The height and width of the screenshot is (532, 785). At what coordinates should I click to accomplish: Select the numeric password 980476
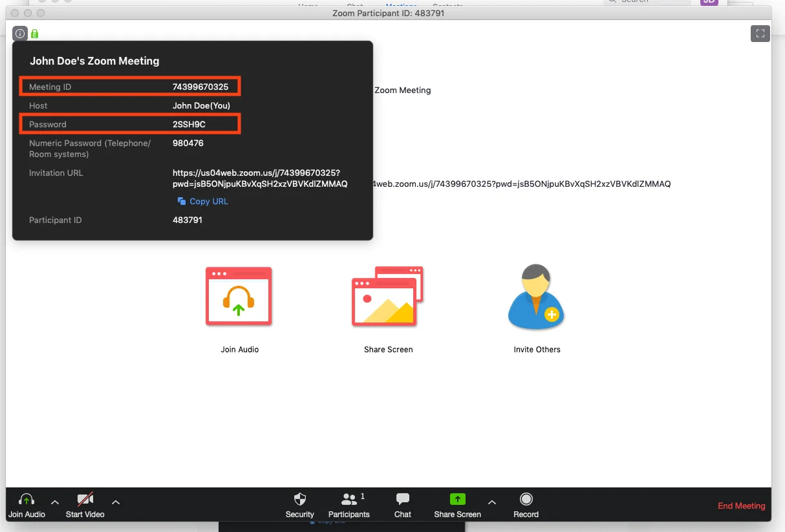tap(188, 143)
